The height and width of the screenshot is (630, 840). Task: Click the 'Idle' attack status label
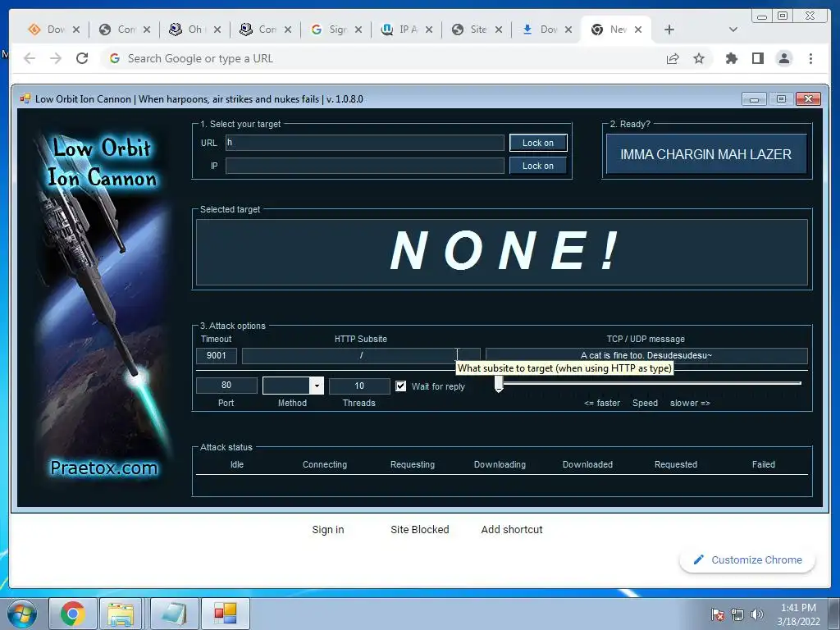(237, 464)
